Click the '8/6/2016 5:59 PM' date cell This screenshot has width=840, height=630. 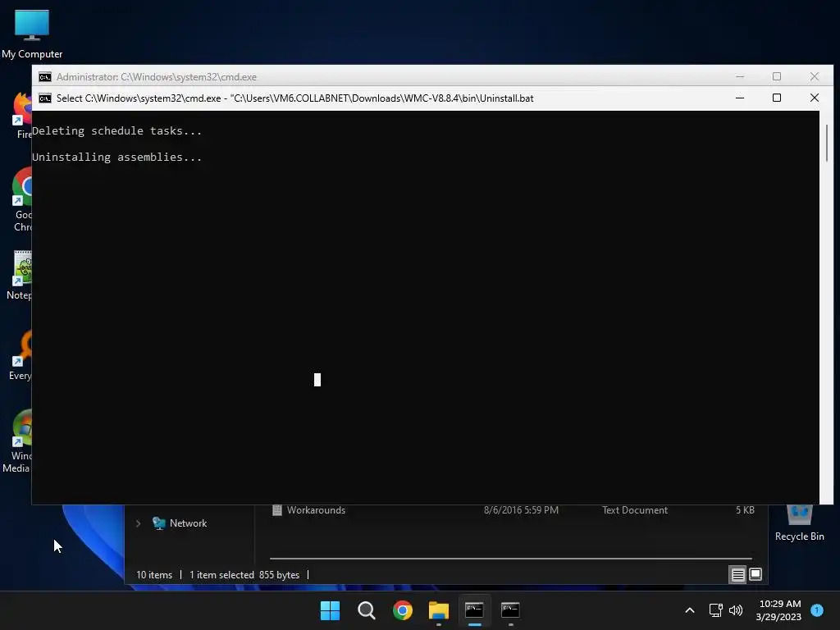pos(521,510)
